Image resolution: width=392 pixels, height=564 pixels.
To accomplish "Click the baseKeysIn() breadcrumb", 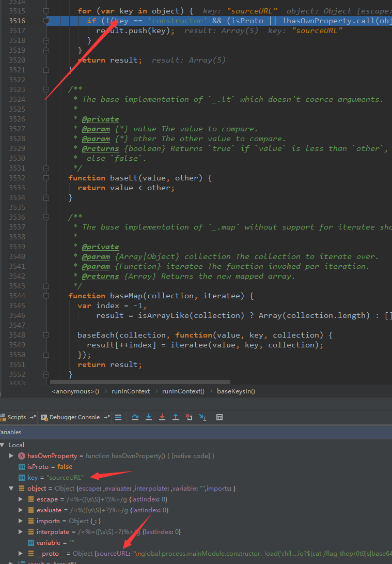I will (236, 391).
